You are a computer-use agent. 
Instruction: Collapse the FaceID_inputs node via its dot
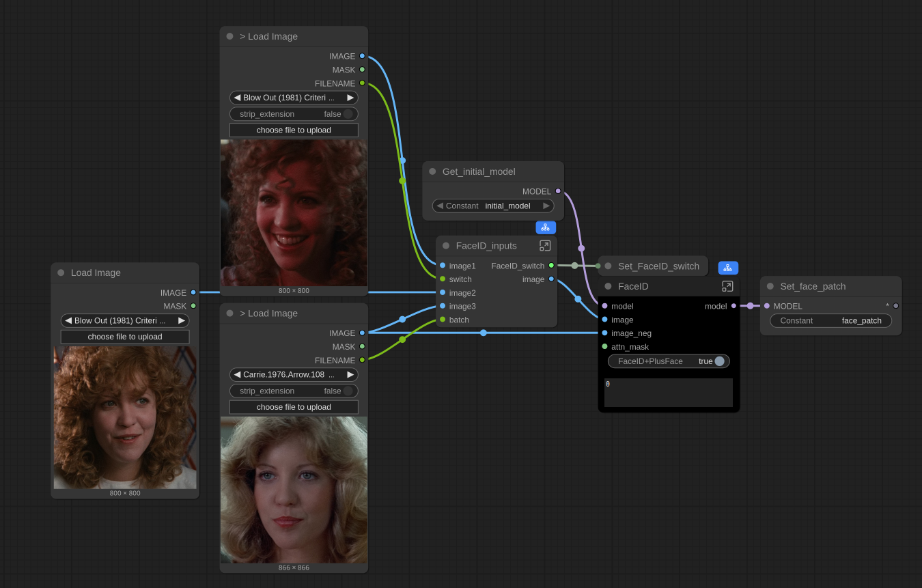(x=446, y=246)
